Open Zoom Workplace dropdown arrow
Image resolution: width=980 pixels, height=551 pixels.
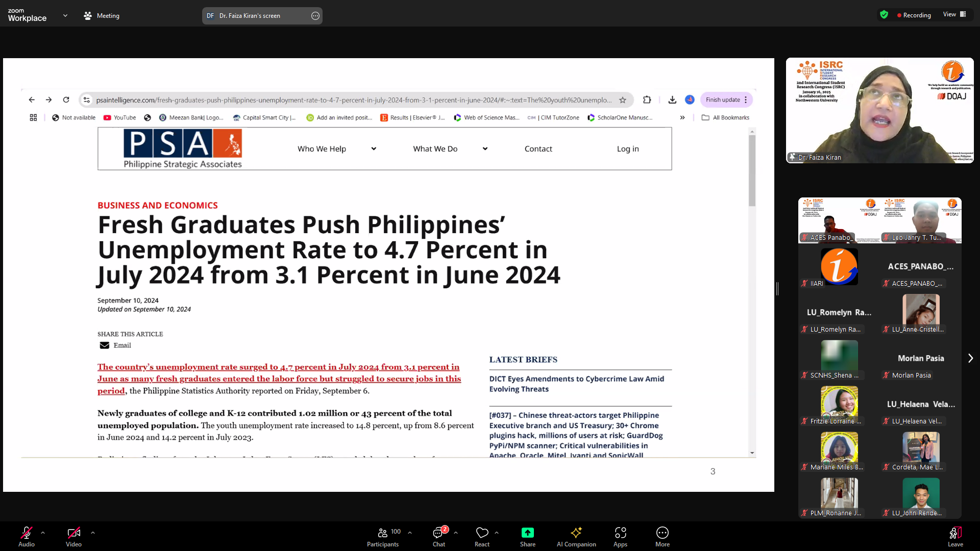[x=65, y=15]
